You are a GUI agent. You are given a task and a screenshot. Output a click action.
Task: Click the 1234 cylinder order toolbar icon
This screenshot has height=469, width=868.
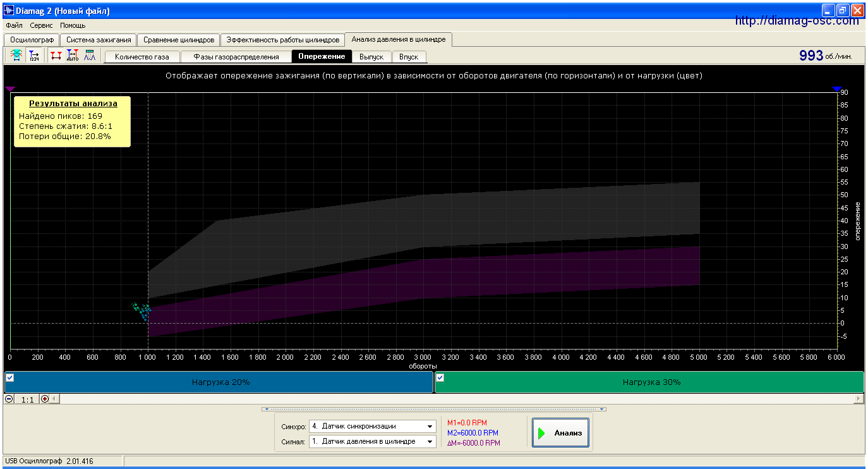tap(35, 56)
